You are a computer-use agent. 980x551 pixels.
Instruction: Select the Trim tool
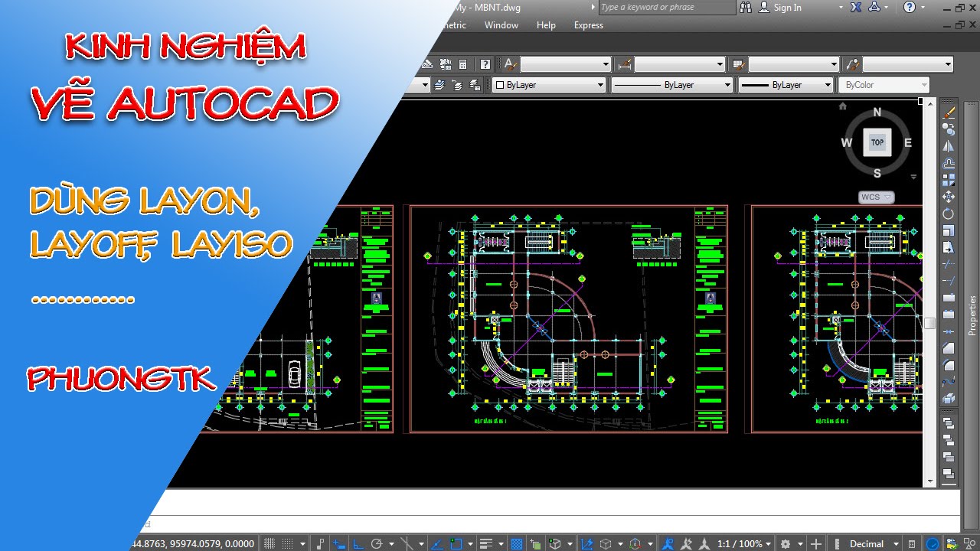[x=949, y=265]
